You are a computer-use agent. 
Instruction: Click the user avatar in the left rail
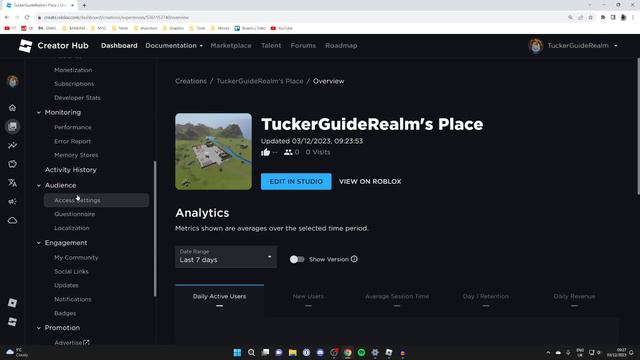click(x=12, y=81)
